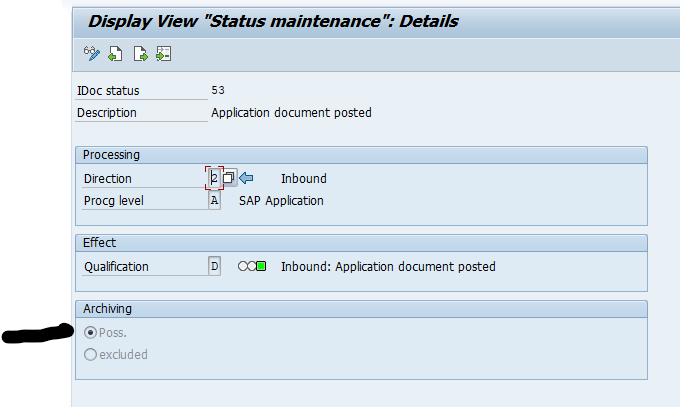680x407 pixels.
Task: Go to the previous entry icon
Action: (116, 53)
